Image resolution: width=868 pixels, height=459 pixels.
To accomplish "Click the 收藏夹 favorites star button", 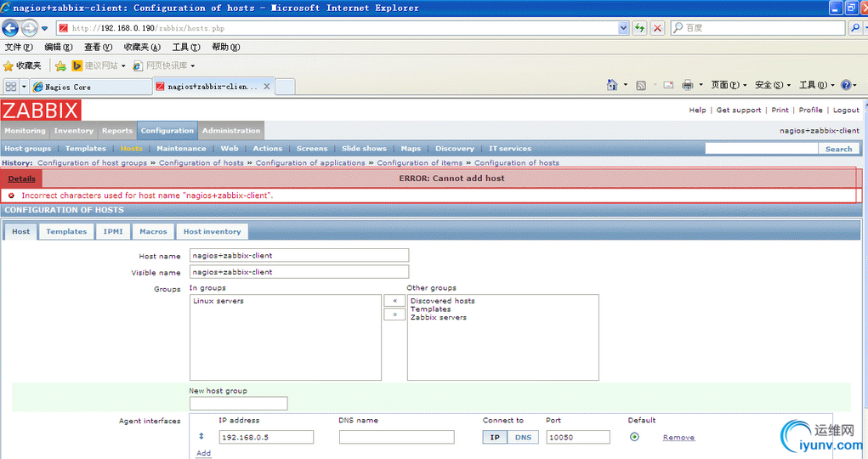I will [x=23, y=65].
